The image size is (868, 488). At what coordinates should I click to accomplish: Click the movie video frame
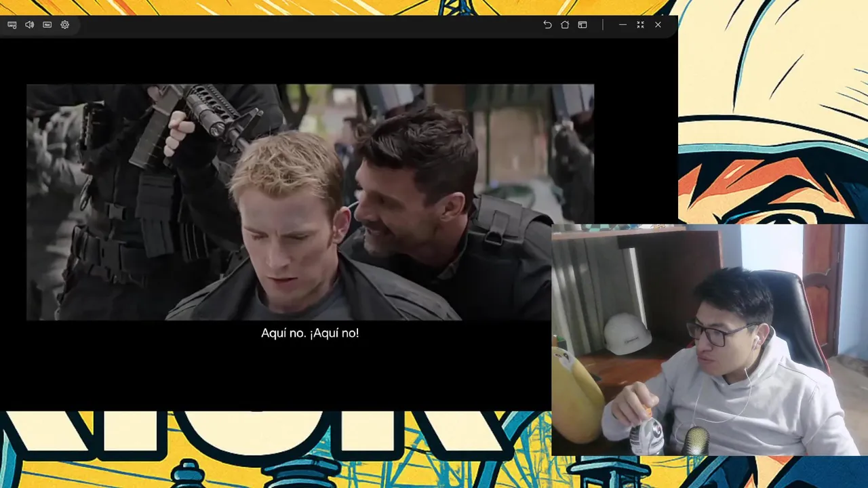310,202
